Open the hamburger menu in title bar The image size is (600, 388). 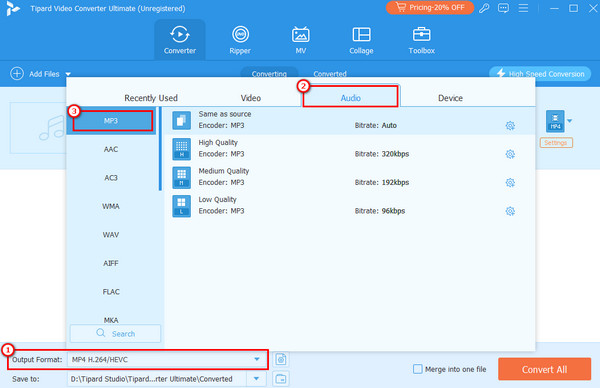pyautogui.click(x=523, y=8)
